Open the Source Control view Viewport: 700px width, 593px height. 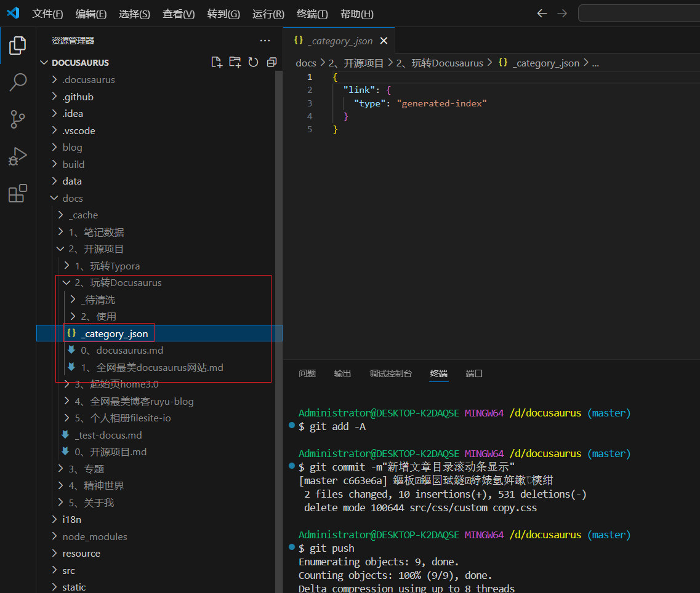17,119
